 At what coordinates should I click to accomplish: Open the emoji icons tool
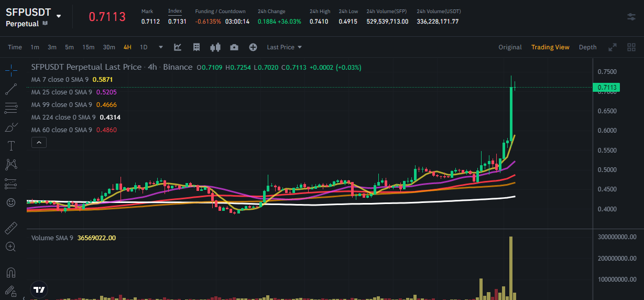[11, 202]
